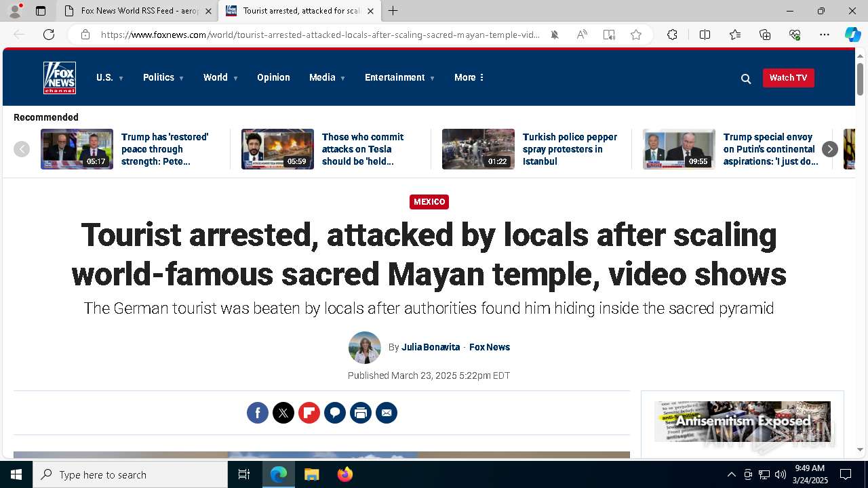Open the site search magnifier
The height and width of the screenshot is (488, 868).
(746, 79)
